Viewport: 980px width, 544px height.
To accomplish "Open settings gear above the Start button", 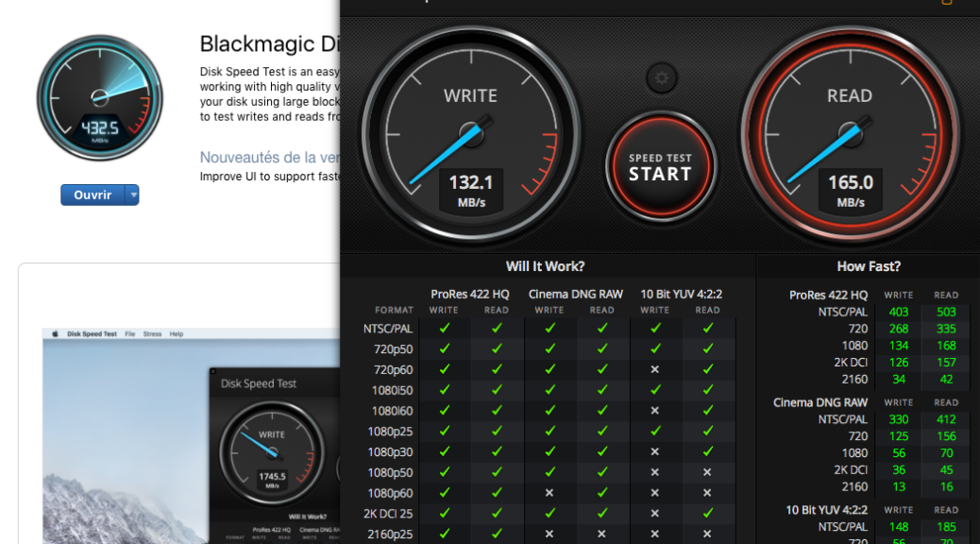I will coord(661,78).
